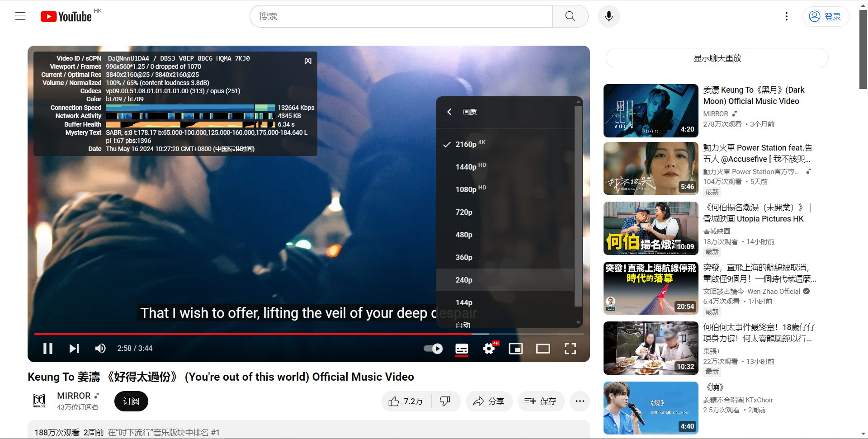This screenshot has height=439, width=868.
Task: Open 動力火車 Power Station video thumbnail
Action: pos(651,169)
